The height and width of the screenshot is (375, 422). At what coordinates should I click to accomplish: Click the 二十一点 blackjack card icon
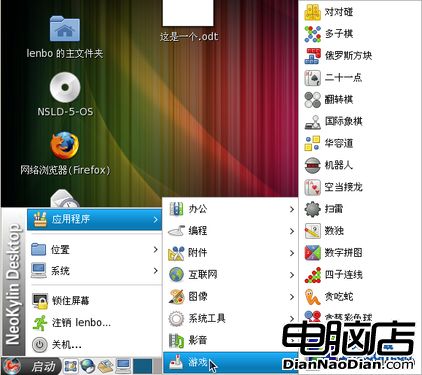tap(313, 78)
